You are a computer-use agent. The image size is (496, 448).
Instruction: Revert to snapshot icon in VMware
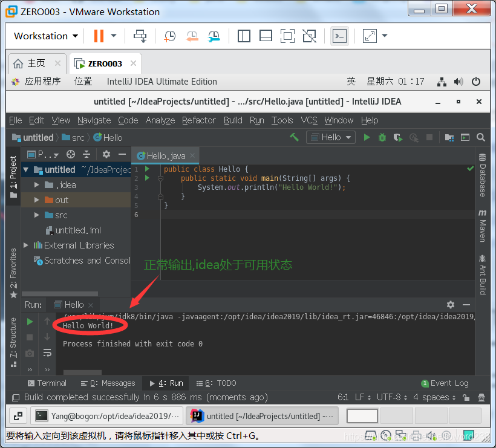pos(192,36)
